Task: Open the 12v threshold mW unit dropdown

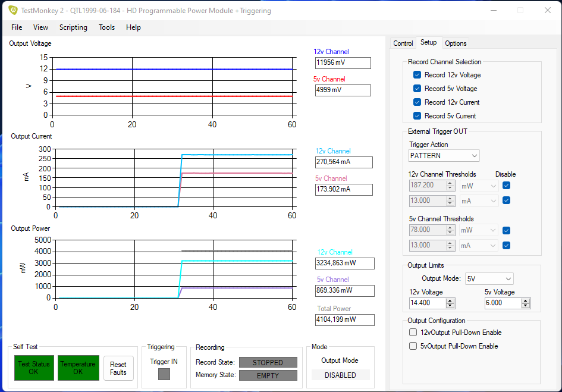Action: pos(479,186)
